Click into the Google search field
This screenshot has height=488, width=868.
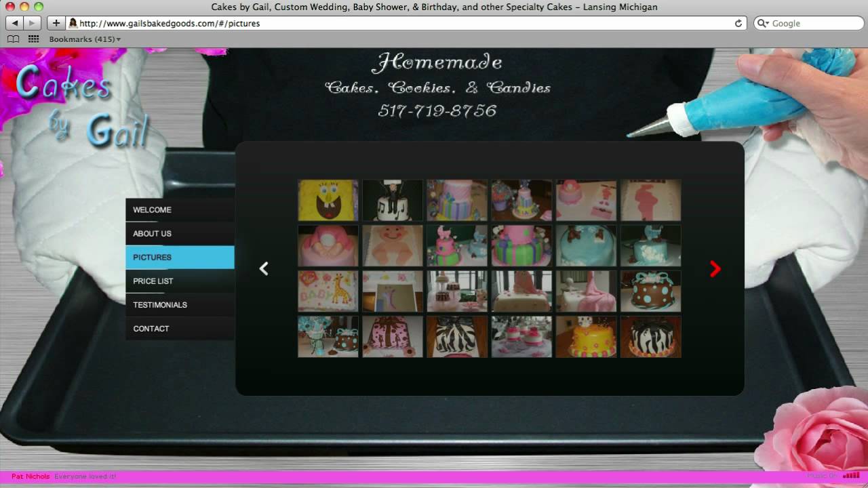814,23
